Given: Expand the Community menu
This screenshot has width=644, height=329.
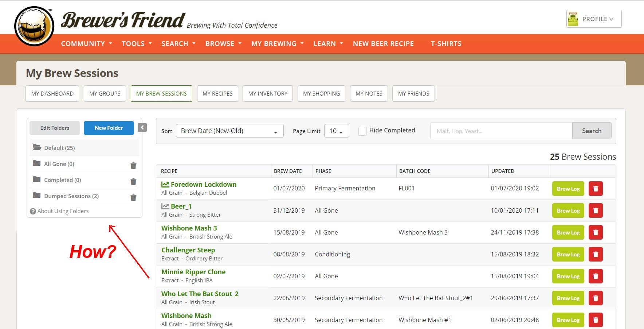Looking at the screenshot, I should [x=86, y=43].
